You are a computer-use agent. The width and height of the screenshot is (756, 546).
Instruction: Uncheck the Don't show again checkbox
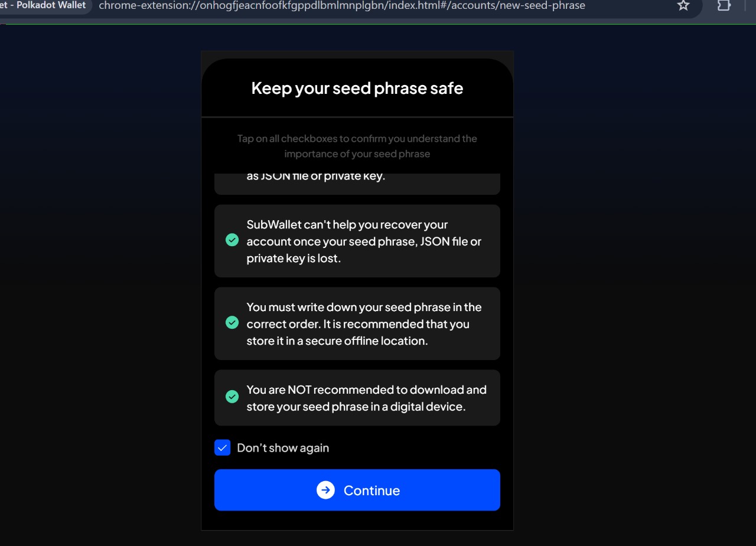coord(222,448)
